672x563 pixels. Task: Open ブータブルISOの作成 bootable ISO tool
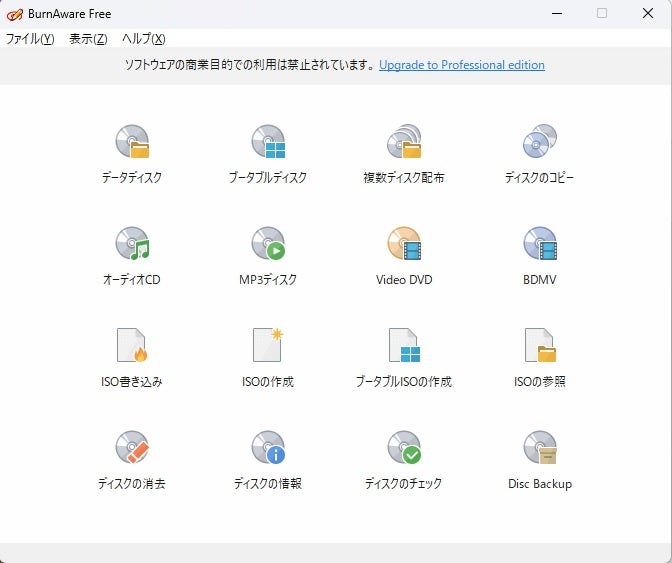tap(404, 347)
